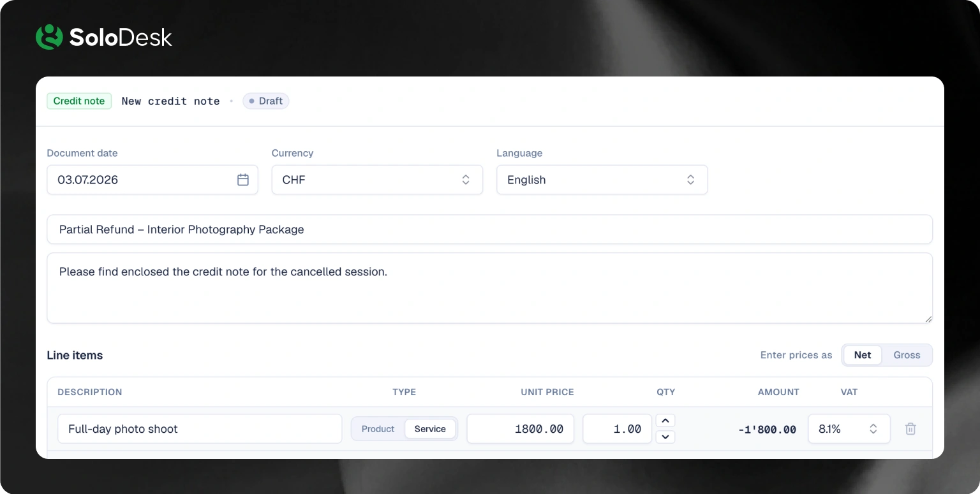Set line item type to Service
The height and width of the screenshot is (494, 980).
tap(430, 429)
